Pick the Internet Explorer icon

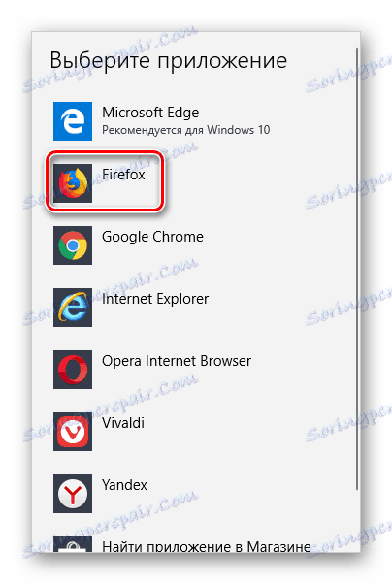[x=73, y=308]
